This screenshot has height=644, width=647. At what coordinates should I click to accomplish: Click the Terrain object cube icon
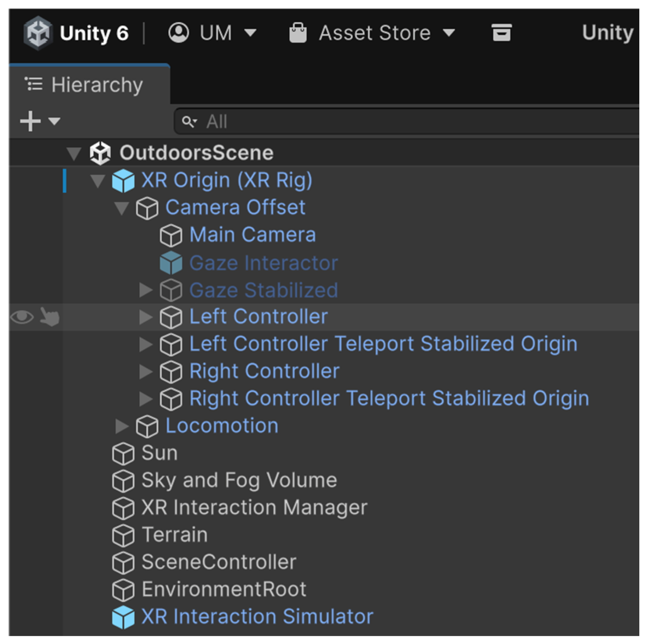click(123, 535)
